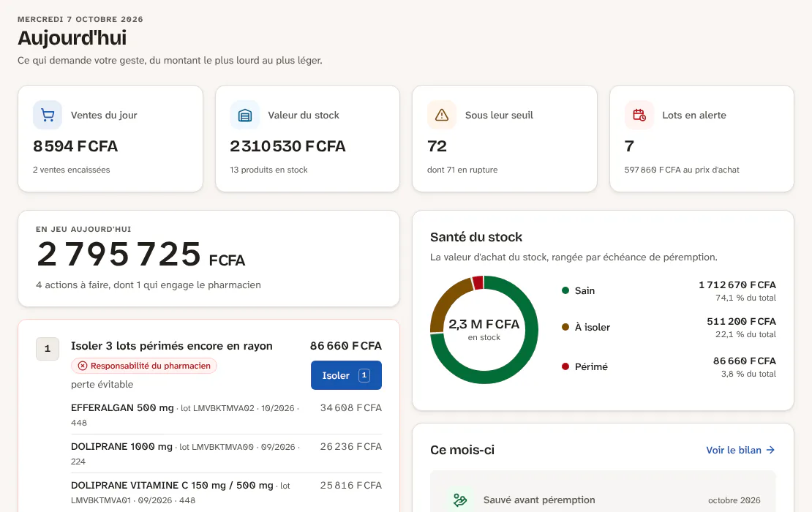The height and width of the screenshot is (512, 812).
Task: Click the 2 795 725 FCFA total amount
Action: click(x=140, y=255)
